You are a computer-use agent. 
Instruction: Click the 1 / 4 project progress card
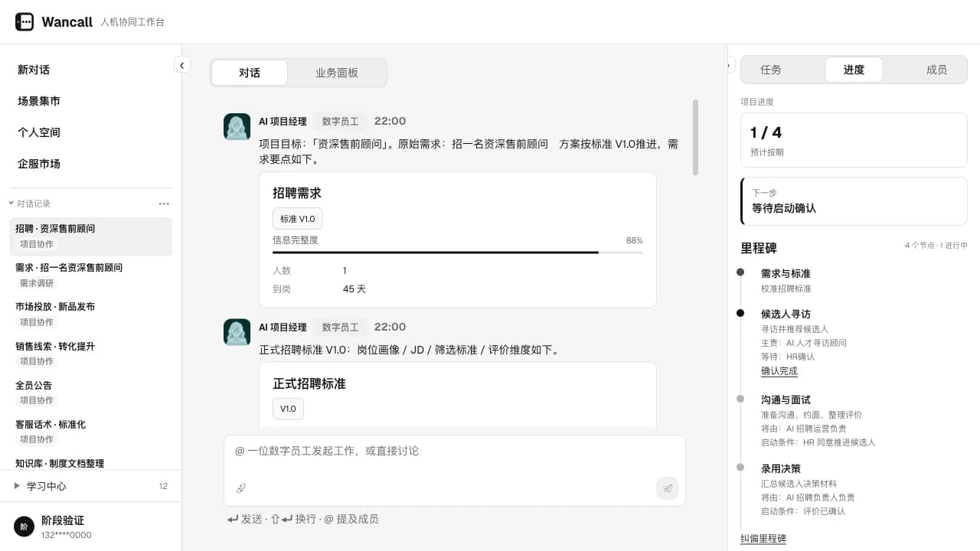(x=854, y=140)
